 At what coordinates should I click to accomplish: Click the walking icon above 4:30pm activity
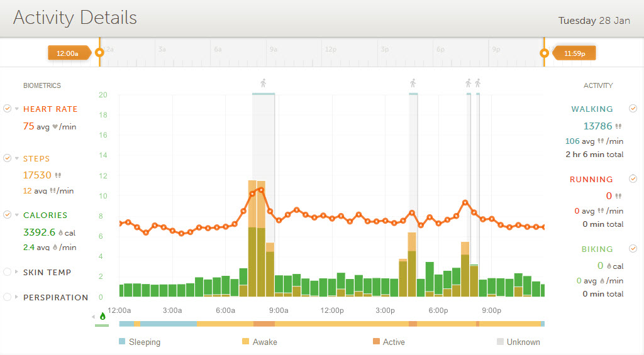point(413,83)
